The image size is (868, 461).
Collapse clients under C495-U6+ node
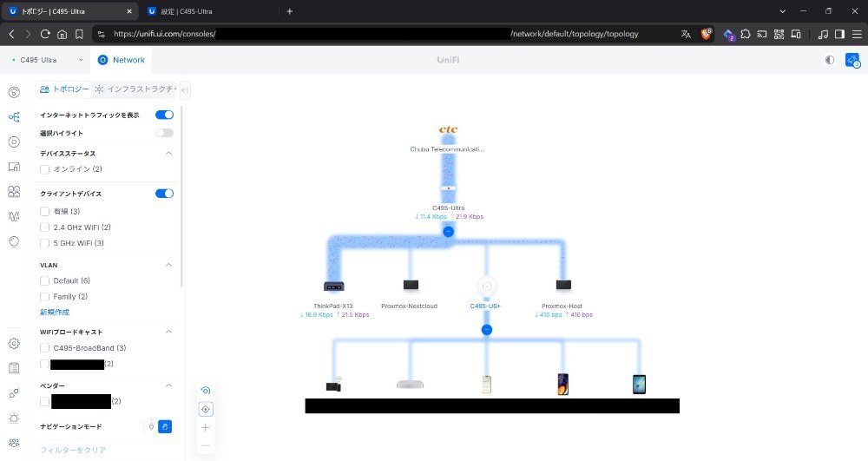click(x=487, y=330)
